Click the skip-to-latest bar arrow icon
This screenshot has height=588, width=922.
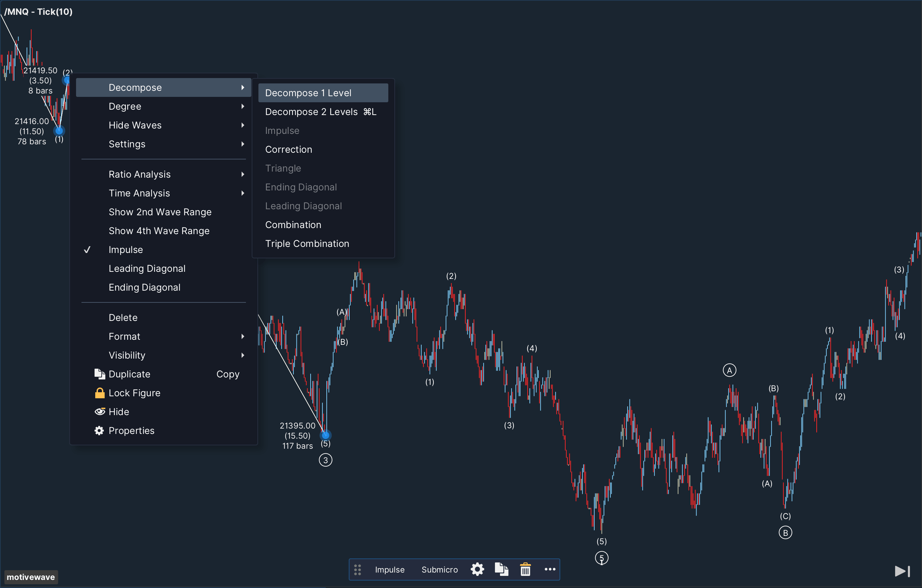tap(902, 571)
